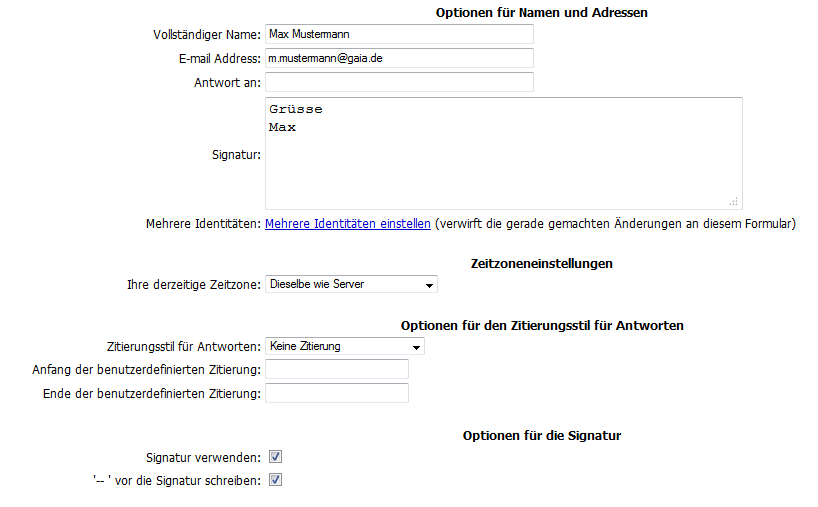The height and width of the screenshot is (507, 818).
Task: Grab the Signatur textarea resize grip
Action: click(x=733, y=200)
